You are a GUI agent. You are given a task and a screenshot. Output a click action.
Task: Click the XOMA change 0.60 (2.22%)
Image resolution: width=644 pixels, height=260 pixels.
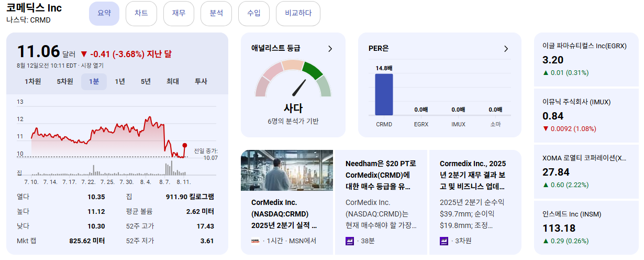565,185
